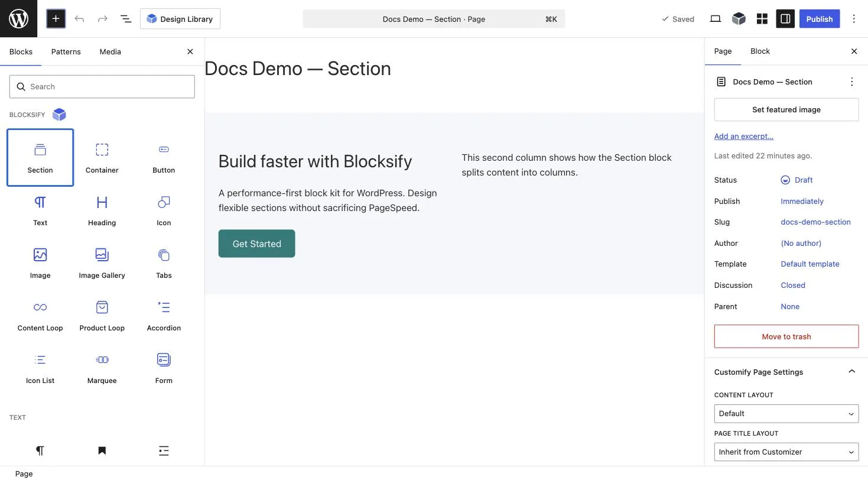Insert the Icon List block
This screenshot has height=480, width=868.
40,368
